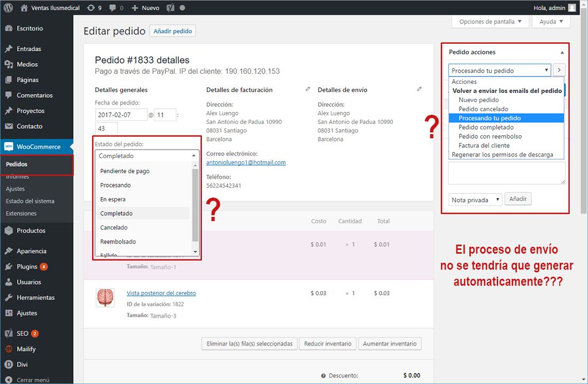Click Herramientas wrench icon
Screen dimensions: 588x384
pyautogui.click(x=9, y=297)
